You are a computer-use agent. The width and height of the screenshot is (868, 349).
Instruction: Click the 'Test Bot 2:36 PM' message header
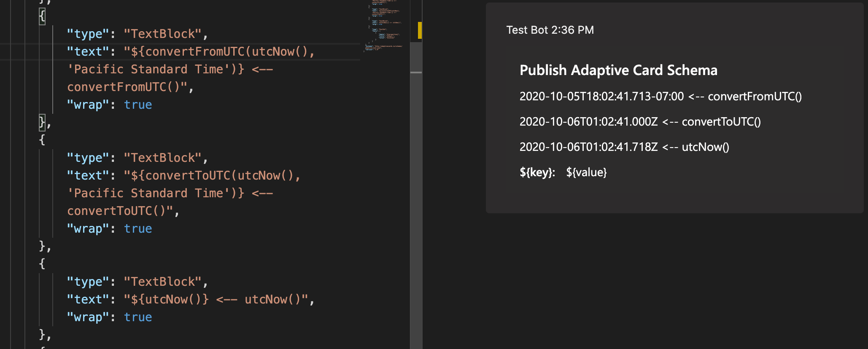550,30
